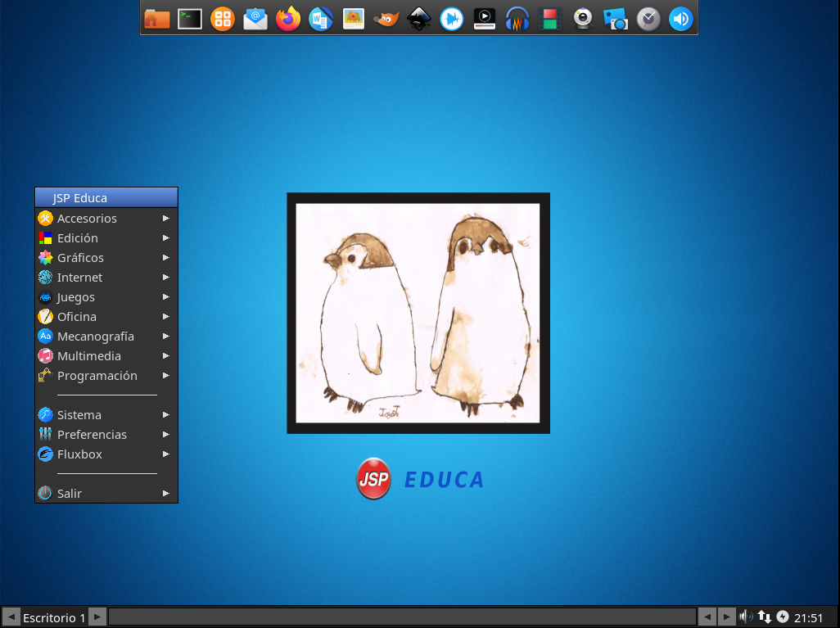The height and width of the screenshot is (628, 840).
Task: Click the 21:51 clock on taskbar
Action: [808, 618]
